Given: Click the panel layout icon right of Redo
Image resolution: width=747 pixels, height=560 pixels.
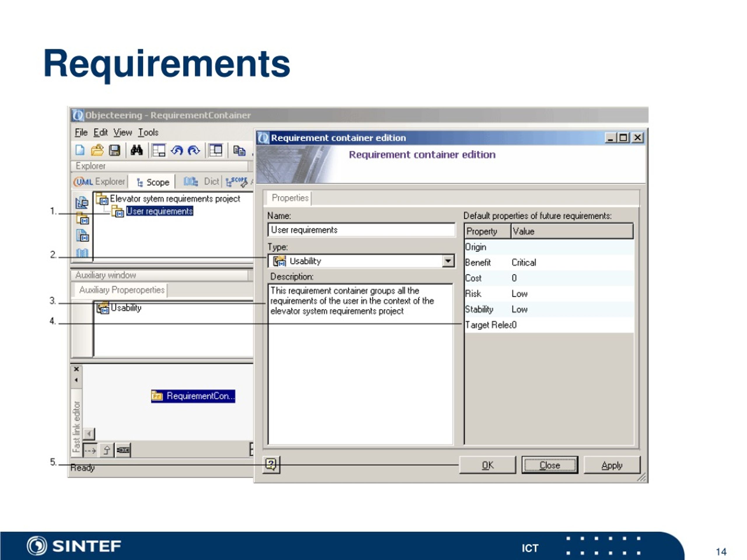Looking at the screenshot, I should click(215, 150).
